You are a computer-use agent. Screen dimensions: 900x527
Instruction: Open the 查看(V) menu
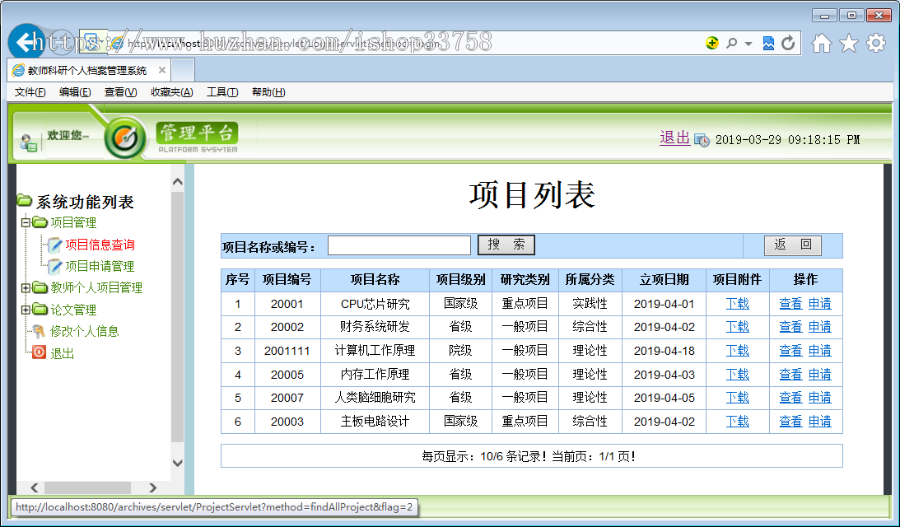coord(121,92)
